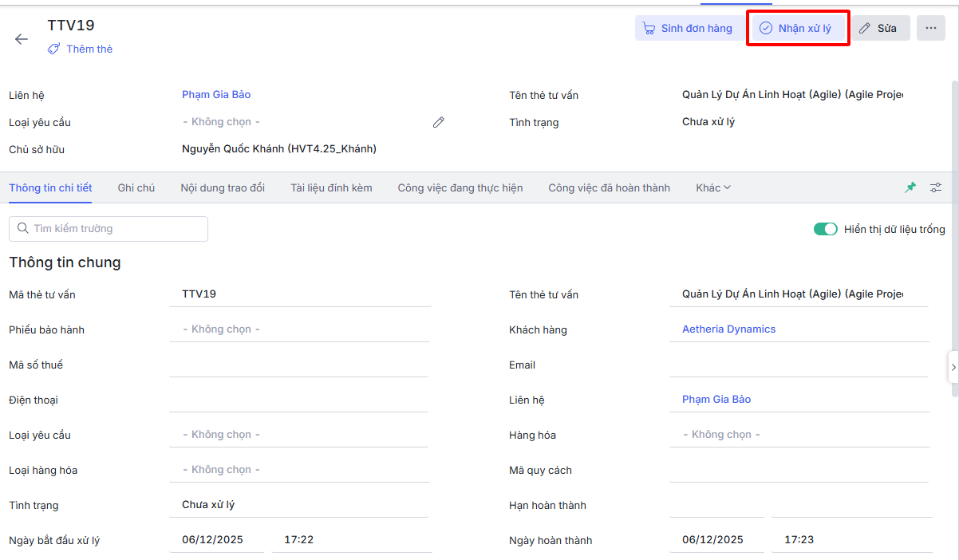
Task: Pin the tab bar with pushpin icon
Action: coord(910,187)
